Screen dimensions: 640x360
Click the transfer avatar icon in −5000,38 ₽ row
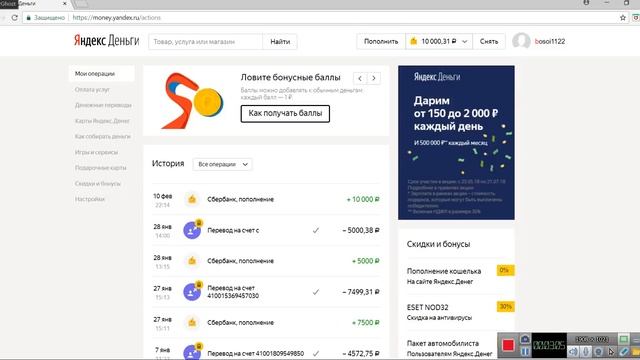tap(192, 230)
